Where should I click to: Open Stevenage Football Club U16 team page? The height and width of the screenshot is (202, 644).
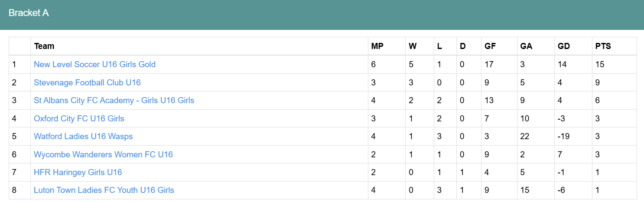[x=87, y=82]
